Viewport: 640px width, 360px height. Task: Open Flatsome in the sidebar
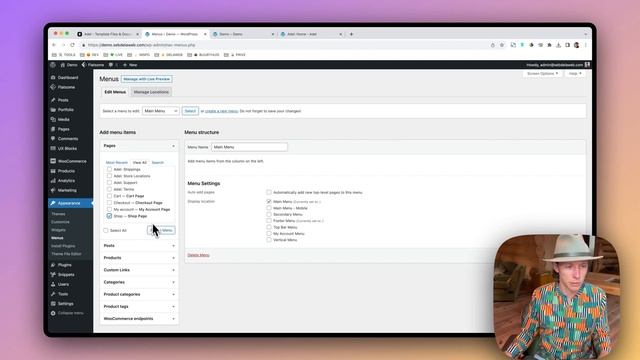(x=66, y=87)
